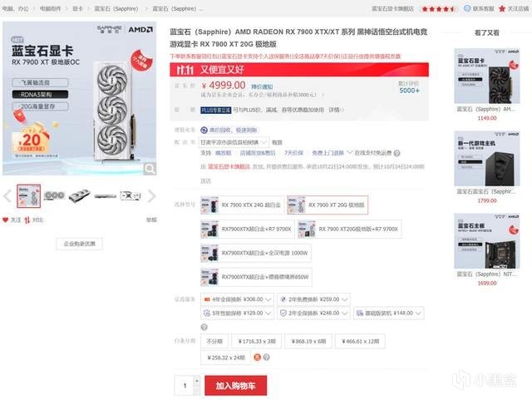
Task: Open the Sapphire breadcrumb category link
Action: point(116,9)
